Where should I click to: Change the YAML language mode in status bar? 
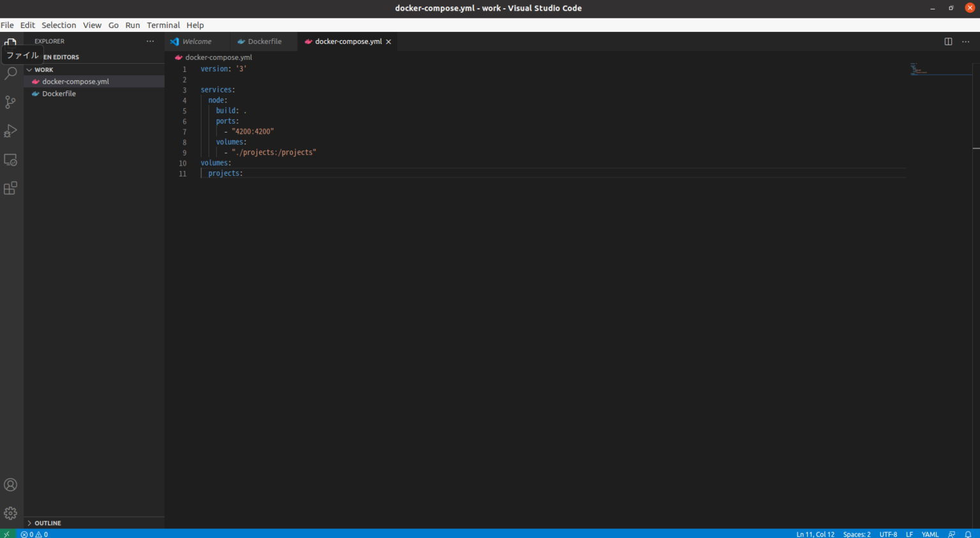[930, 534]
